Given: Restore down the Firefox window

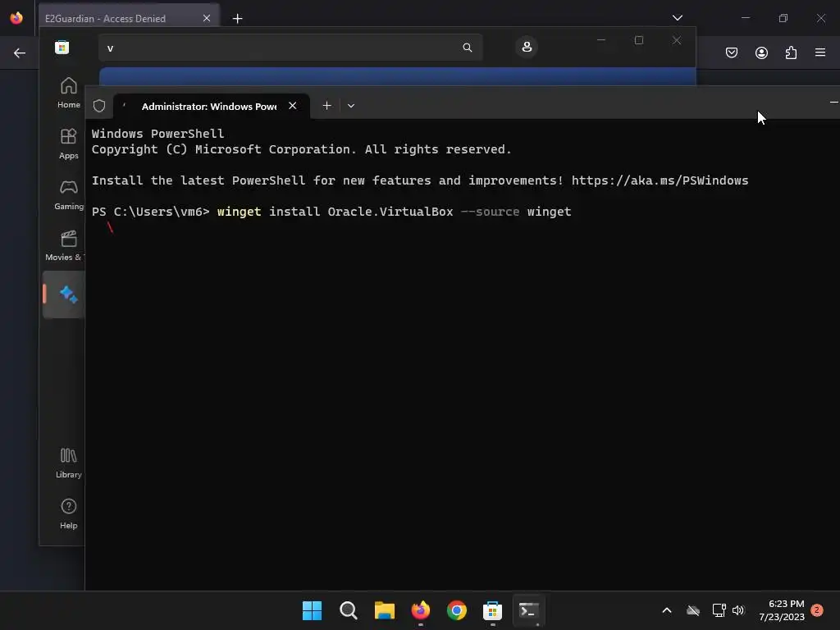Looking at the screenshot, I should click(783, 18).
